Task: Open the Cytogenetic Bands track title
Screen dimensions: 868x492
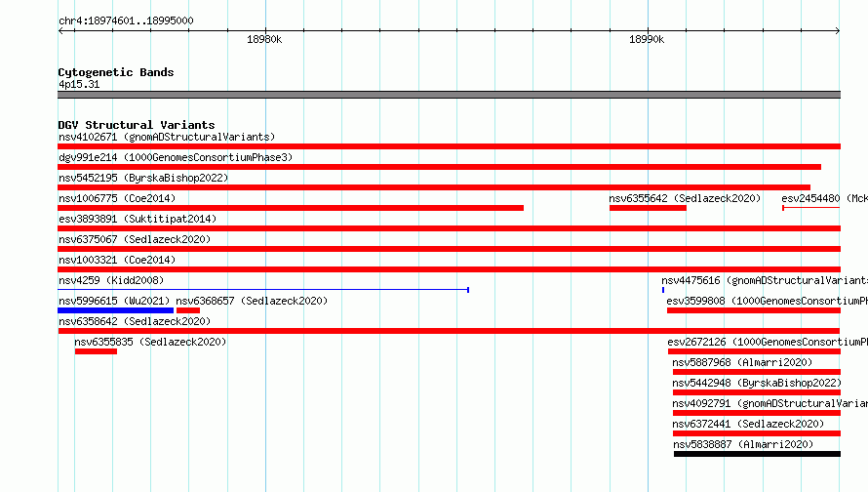Action: coord(116,72)
